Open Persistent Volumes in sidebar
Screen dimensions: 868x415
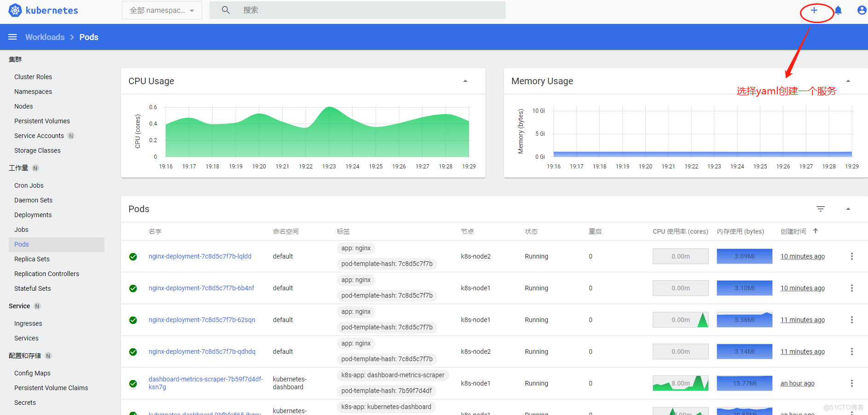click(x=42, y=121)
